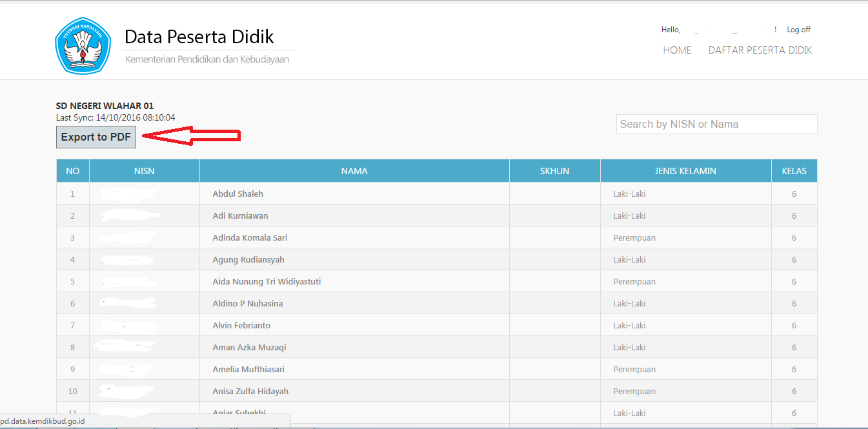
Task: Click the SKHUN column header
Action: (x=554, y=170)
